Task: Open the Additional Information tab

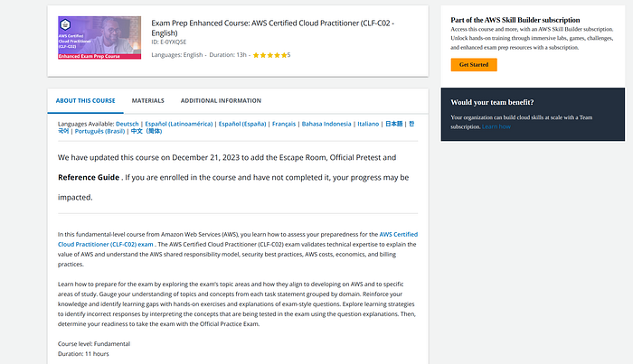Action: [221, 100]
